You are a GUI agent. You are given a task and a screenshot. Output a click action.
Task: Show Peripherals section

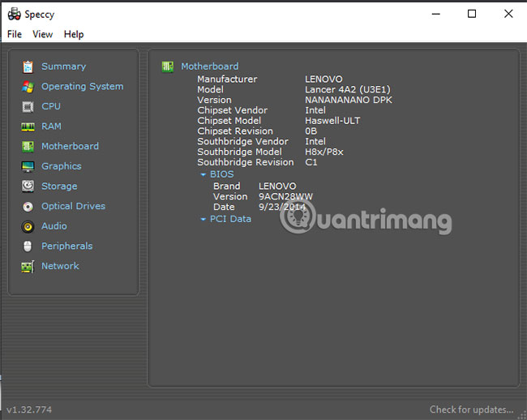point(67,246)
